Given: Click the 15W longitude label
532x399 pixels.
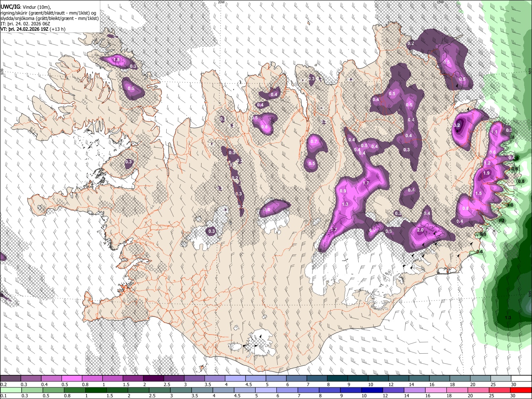Looking at the screenshot, I should click(440, 2).
